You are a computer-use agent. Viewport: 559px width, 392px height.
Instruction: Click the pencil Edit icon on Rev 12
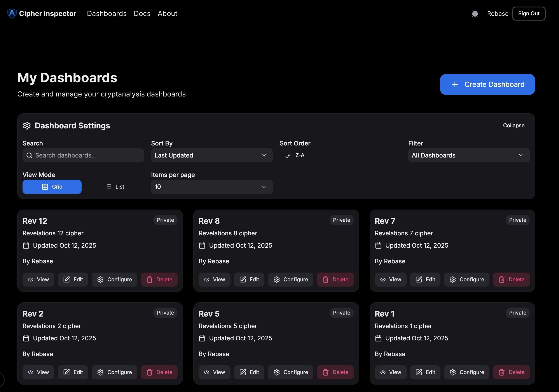[66, 280]
